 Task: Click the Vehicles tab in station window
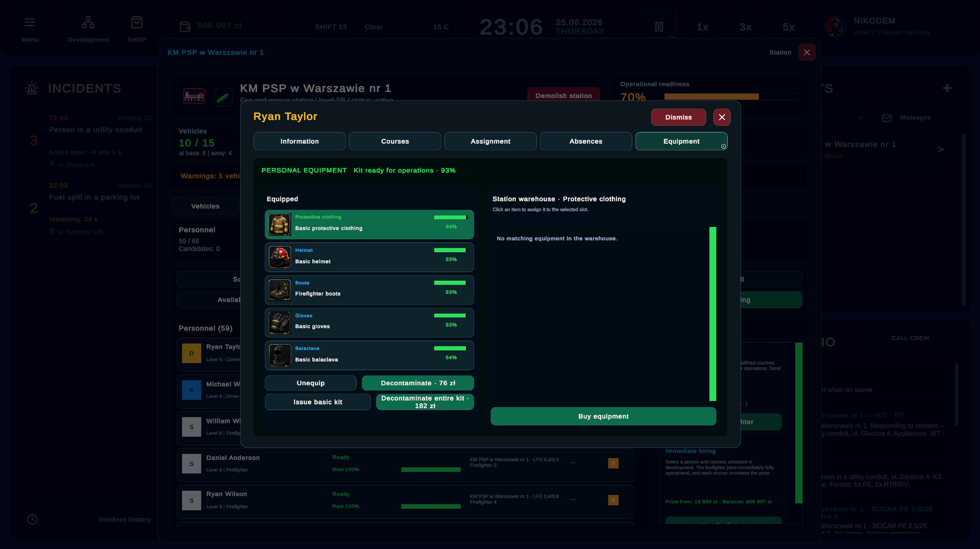[x=205, y=206]
